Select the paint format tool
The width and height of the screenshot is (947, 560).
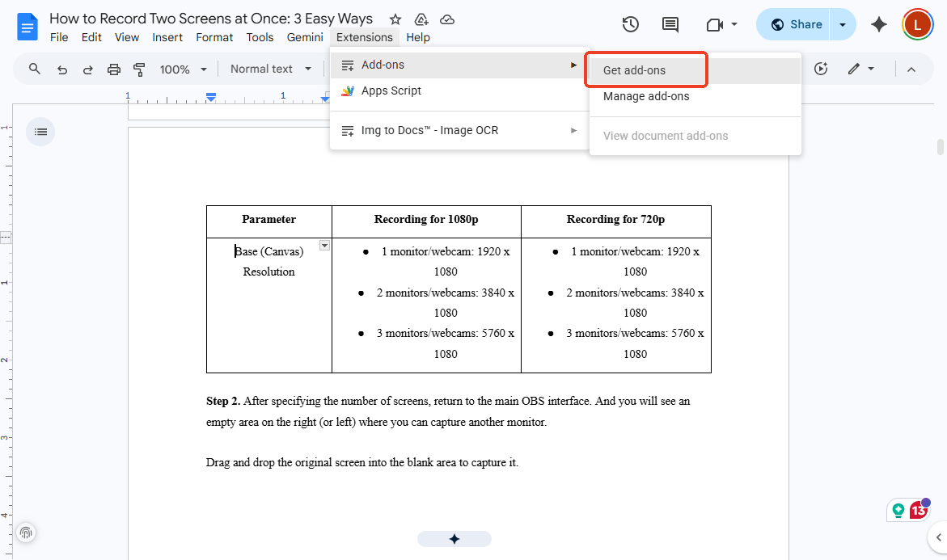[138, 69]
